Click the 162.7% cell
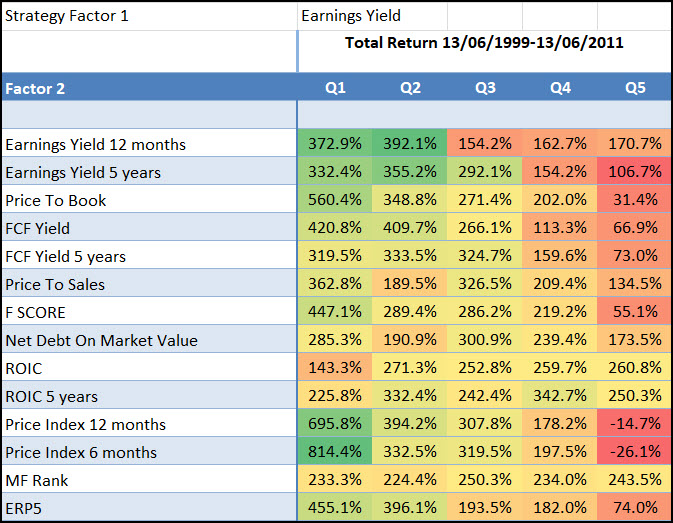This screenshot has width=673, height=523. (x=560, y=143)
